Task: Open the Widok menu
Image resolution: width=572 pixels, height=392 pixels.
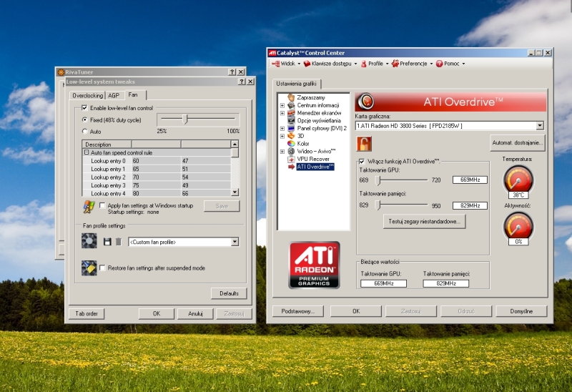Action: coord(287,64)
